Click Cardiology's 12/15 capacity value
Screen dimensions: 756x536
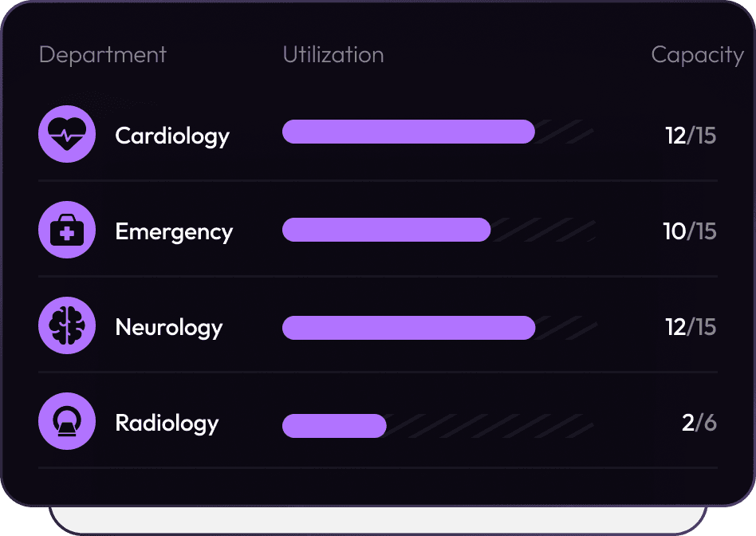(691, 136)
